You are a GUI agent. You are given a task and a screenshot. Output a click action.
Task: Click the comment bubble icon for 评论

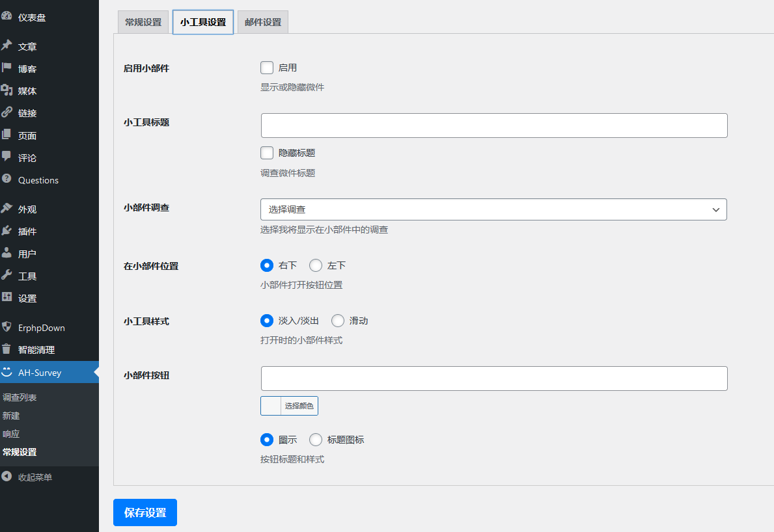(x=7, y=157)
